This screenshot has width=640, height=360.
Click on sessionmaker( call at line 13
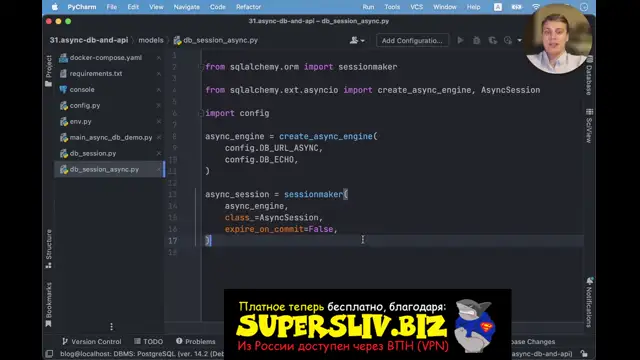coord(316,194)
